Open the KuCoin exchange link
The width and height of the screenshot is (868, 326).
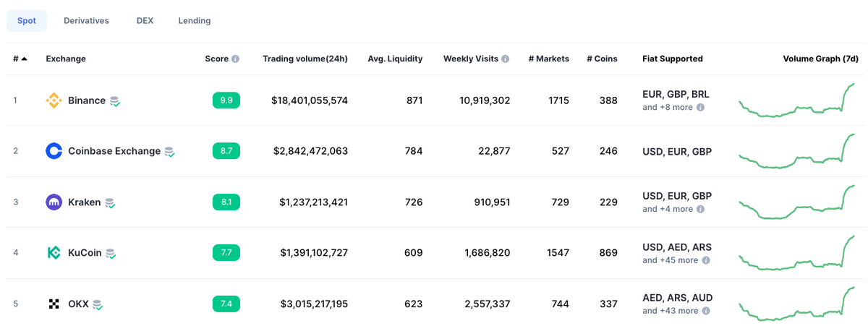pos(85,253)
